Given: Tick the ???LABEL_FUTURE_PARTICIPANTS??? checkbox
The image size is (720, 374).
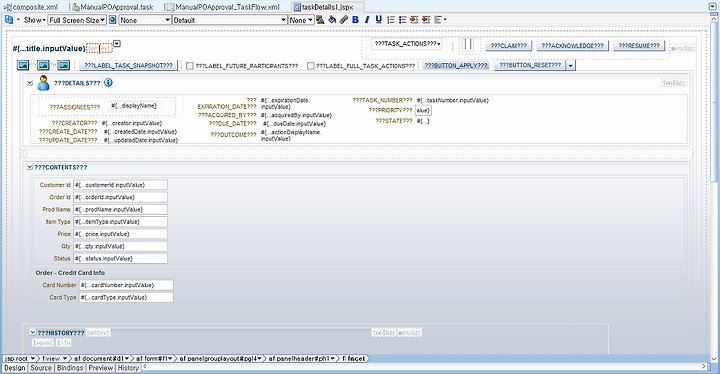Looking at the screenshot, I should click(190, 66).
